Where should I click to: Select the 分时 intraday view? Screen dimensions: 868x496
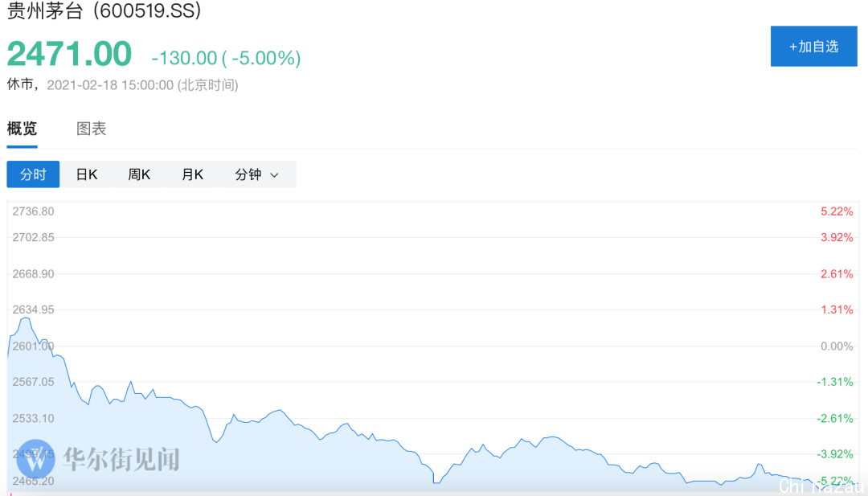(33, 174)
